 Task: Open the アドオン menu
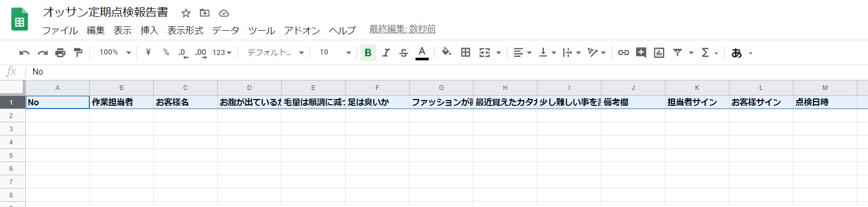click(302, 30)
